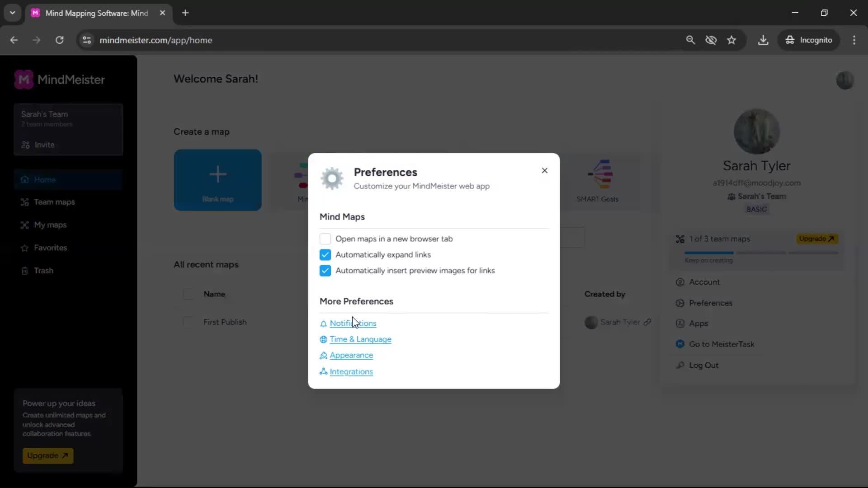Image resolution: width=868 pixels, height=488 pixels.
Task: Open Apps from the profile menu
Action: [x=698, y=324]
